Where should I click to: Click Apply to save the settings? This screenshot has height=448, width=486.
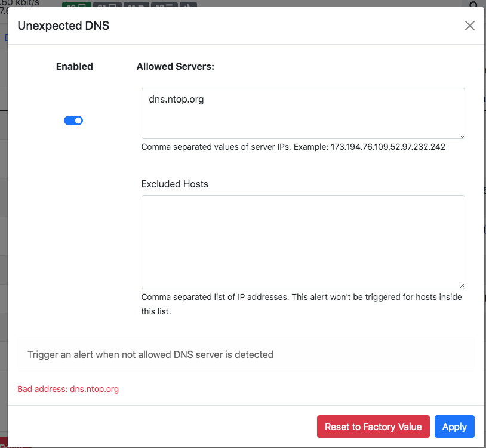(x=454, y=427)
